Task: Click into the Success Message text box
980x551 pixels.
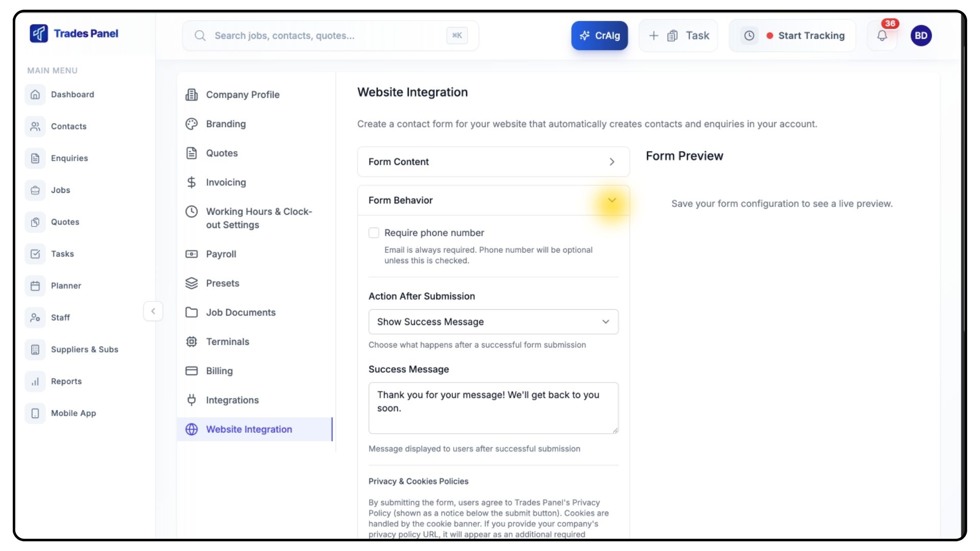Action: [x=493, y=408]
